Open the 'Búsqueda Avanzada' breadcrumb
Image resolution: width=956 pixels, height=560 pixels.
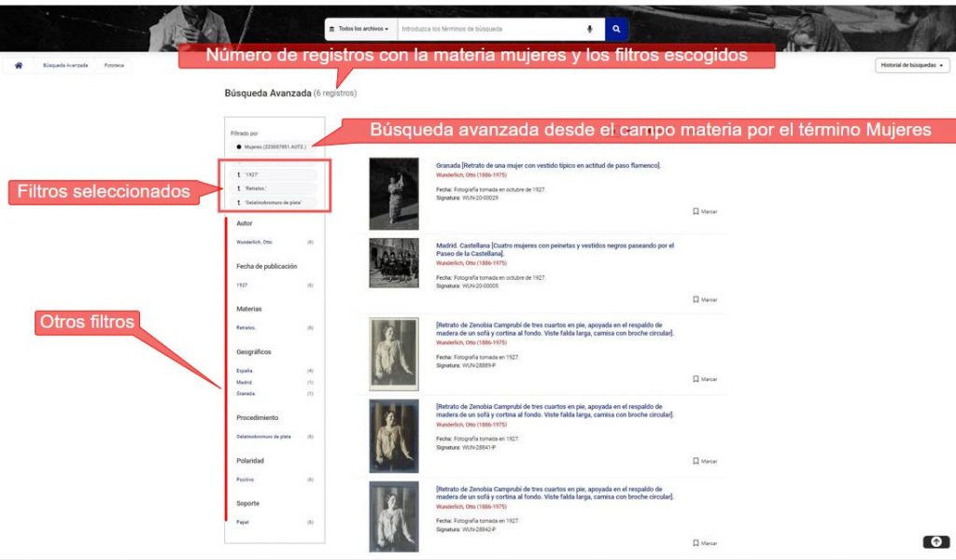(65, 65)
